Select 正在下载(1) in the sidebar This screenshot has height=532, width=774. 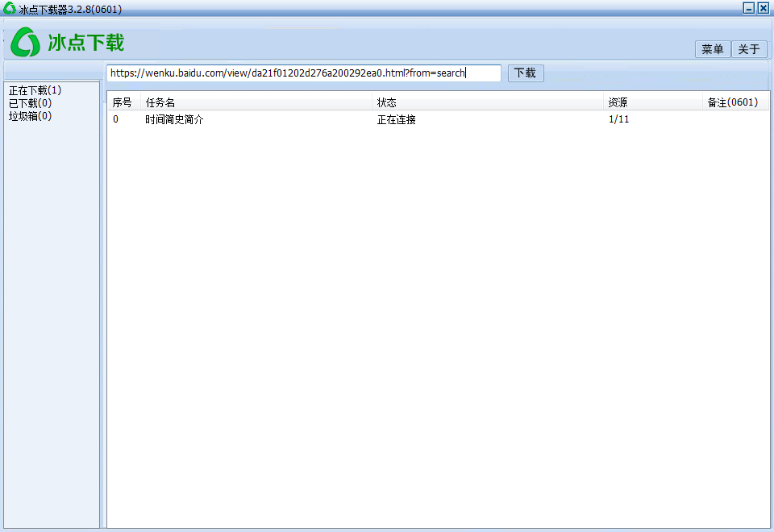35,90
